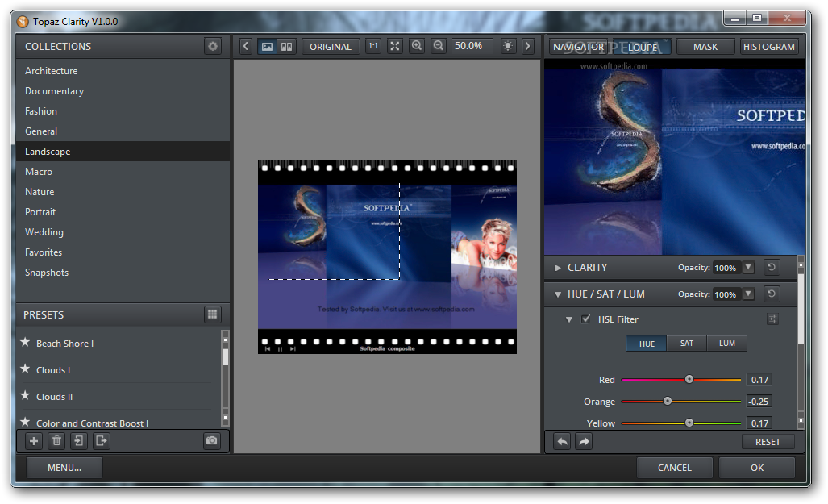Add a new preset with plus icon

click(x=34, y=440)
